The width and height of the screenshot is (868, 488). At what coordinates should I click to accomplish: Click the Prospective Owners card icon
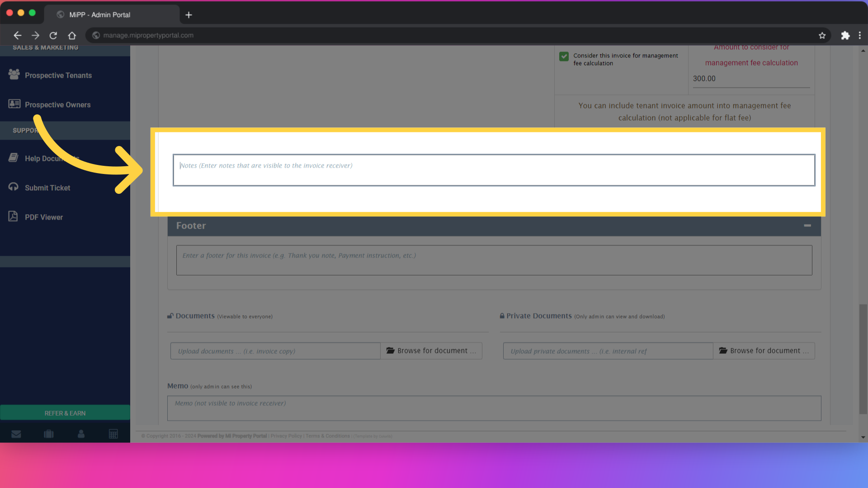point(14,104)
